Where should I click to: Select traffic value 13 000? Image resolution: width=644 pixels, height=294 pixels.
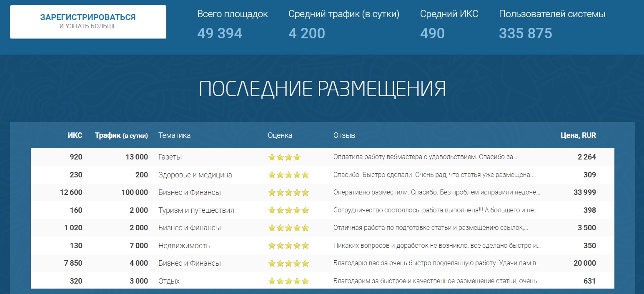click(137, 157)
